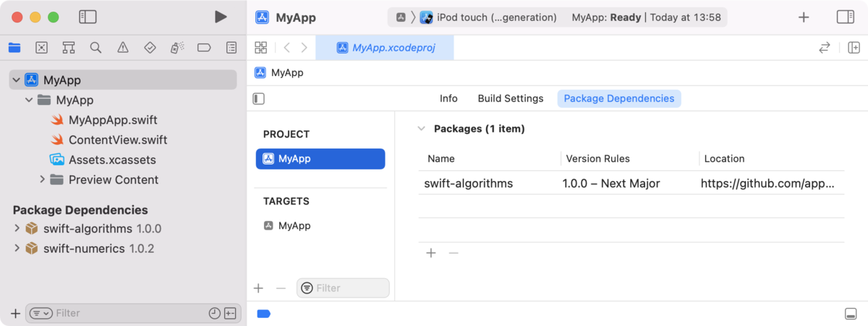The image size is (868, 326).
Task: Click the blue breakpoint tag icon
Action: (x=264, y=314)
